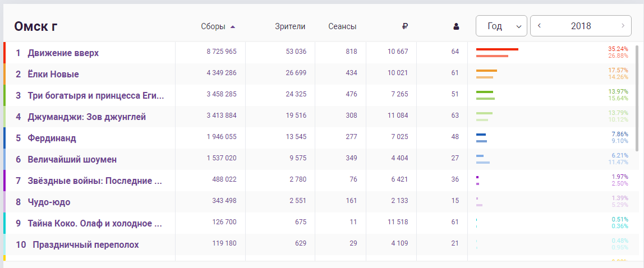The image size is (644, 268).
Task: Click the vertical scrollbar of the table
Action: 637,99
